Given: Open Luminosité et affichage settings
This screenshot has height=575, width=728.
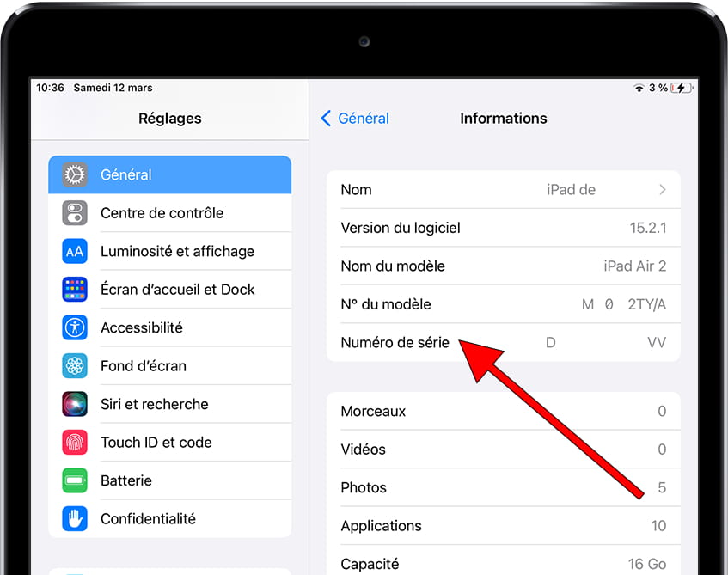Looking at the screenshot, I should 170,251.
